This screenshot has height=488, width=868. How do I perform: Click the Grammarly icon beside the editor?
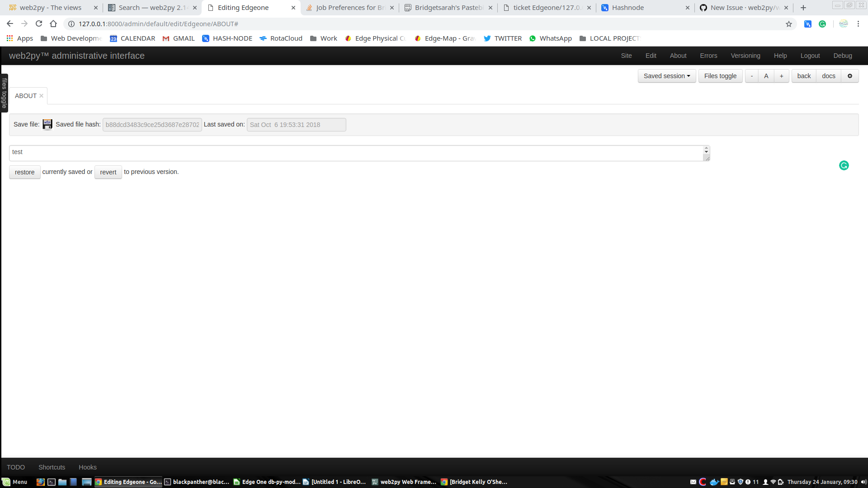(844, 166)
